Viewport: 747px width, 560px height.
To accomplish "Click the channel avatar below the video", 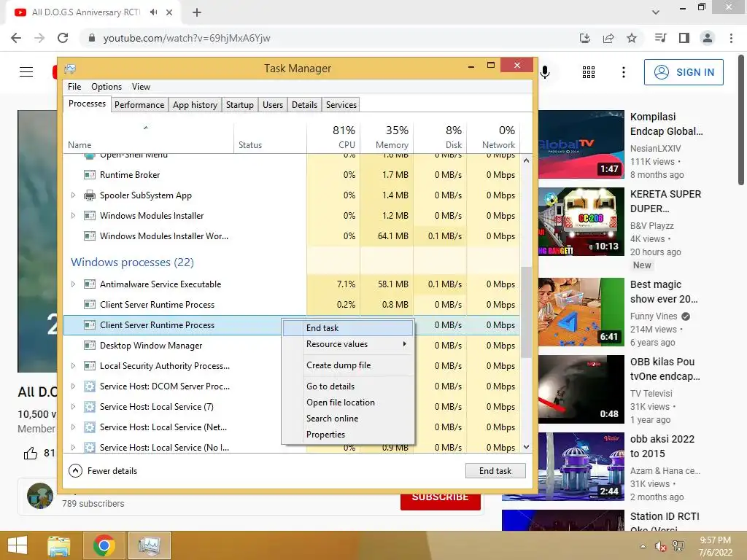I will pos(40,496).
